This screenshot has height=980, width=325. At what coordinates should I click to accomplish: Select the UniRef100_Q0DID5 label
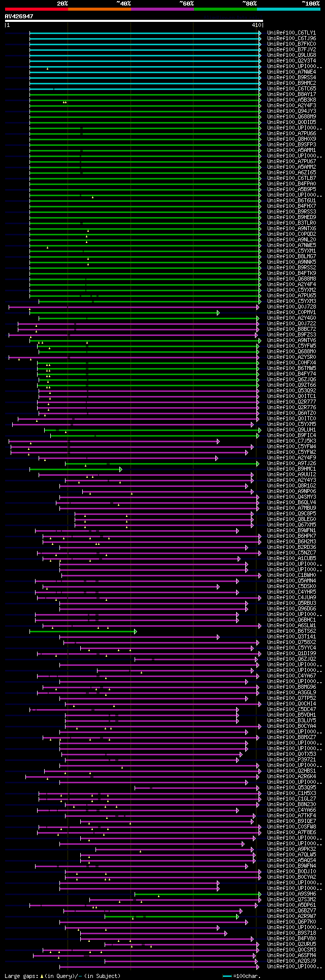coord(291,122)
